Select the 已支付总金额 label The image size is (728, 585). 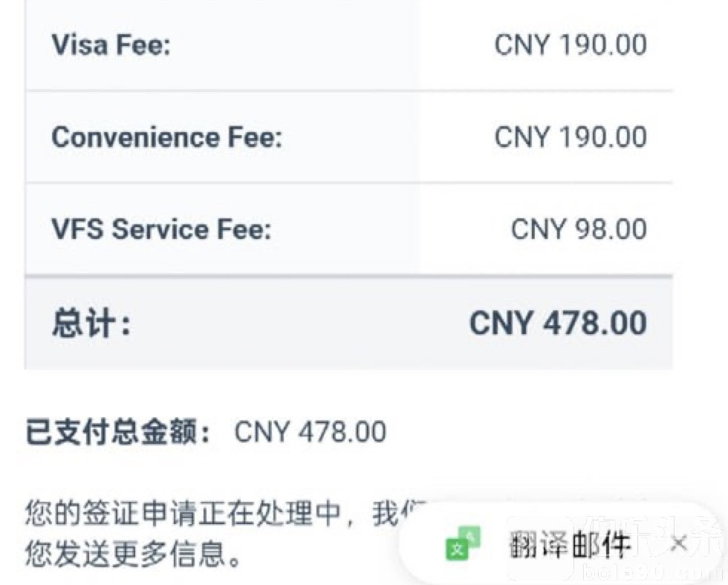tap(119, 432)
